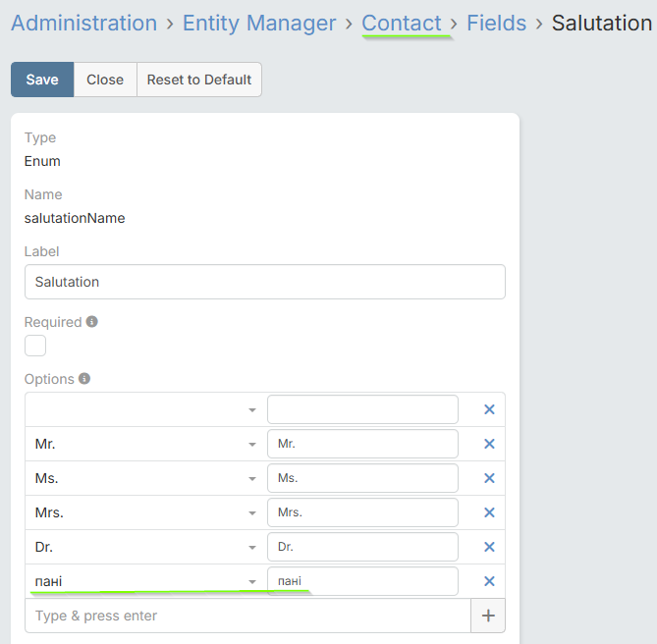Click the Enum type value

(x=42, y=161)
